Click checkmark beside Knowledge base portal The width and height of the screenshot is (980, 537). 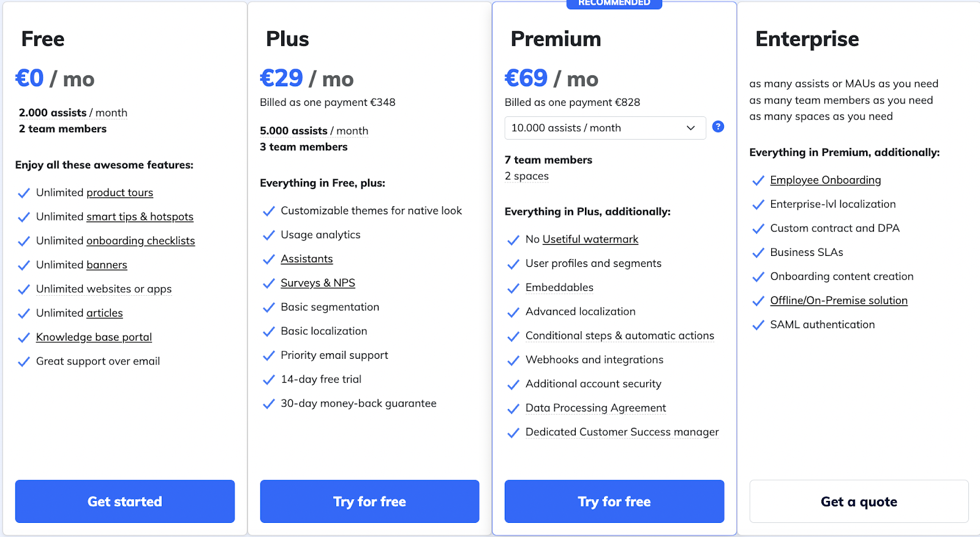pyautogui.click(x=24, y=338)
